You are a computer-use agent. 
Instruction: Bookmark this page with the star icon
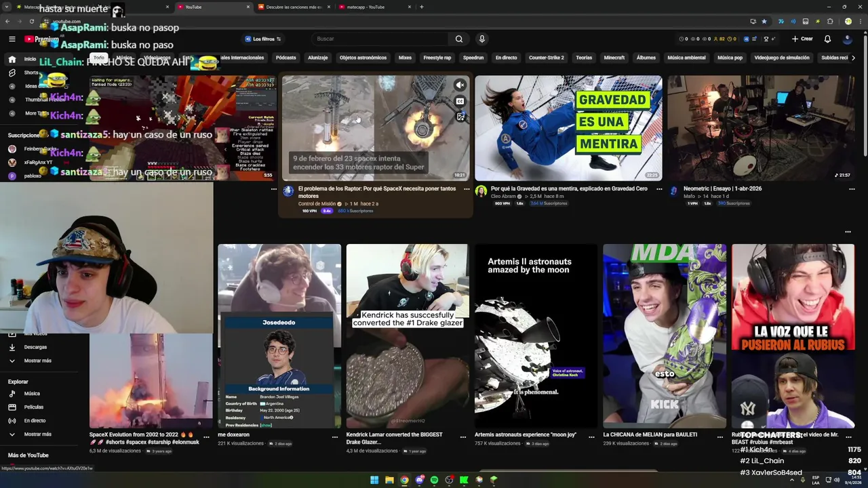tap(764, 21)
